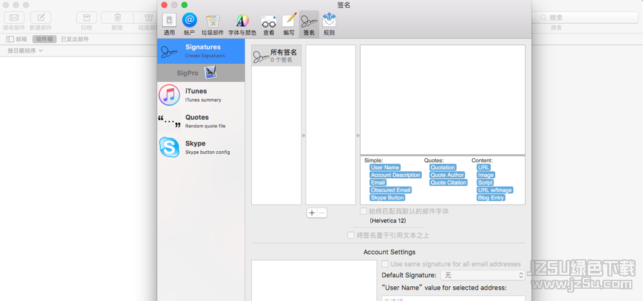Insert the Quotation token

tap(443, 167)
